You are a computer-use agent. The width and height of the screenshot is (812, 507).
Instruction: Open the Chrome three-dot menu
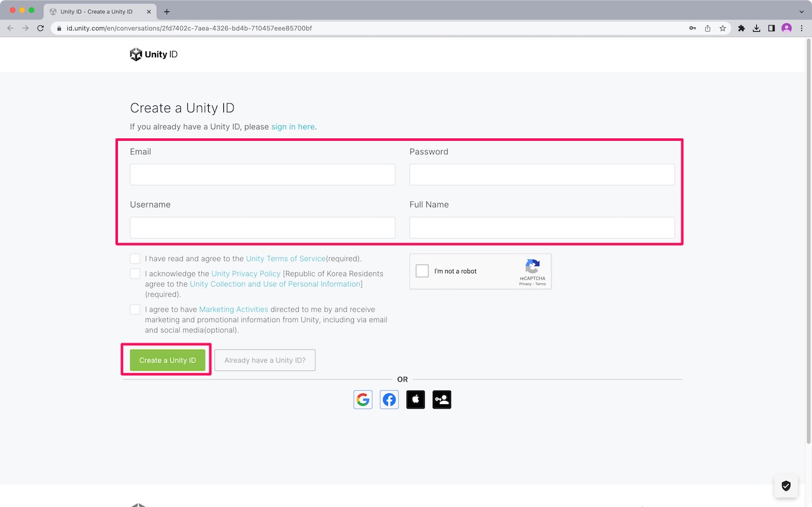[x=802, y=29]
